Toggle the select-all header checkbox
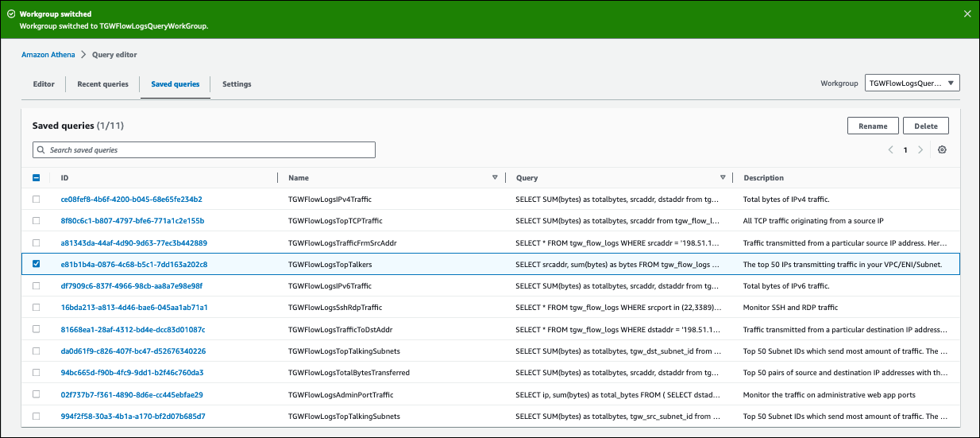980x438 pixels. [x=36, y=178]
